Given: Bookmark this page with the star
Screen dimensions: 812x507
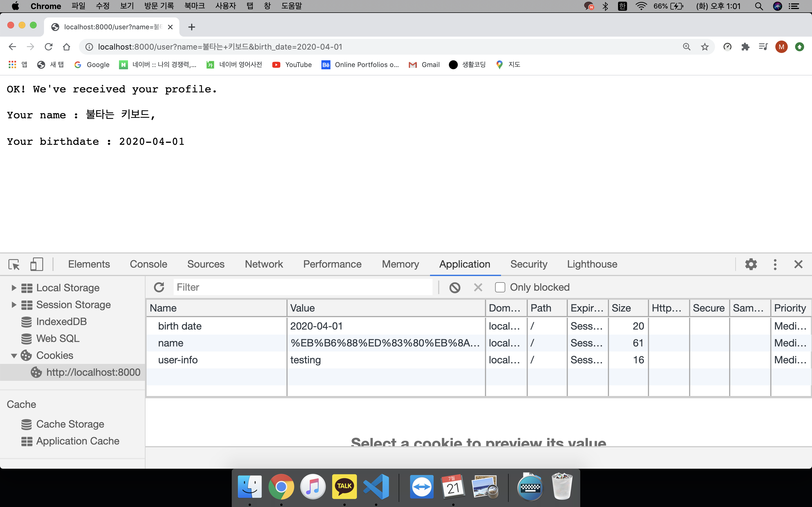Looking at the screenshot, I should [705, 47].
